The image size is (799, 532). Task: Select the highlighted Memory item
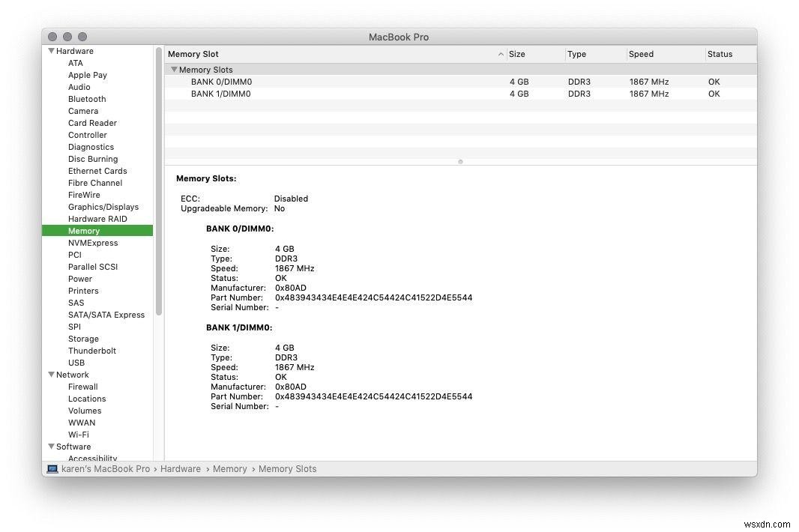tap(97, 231)
